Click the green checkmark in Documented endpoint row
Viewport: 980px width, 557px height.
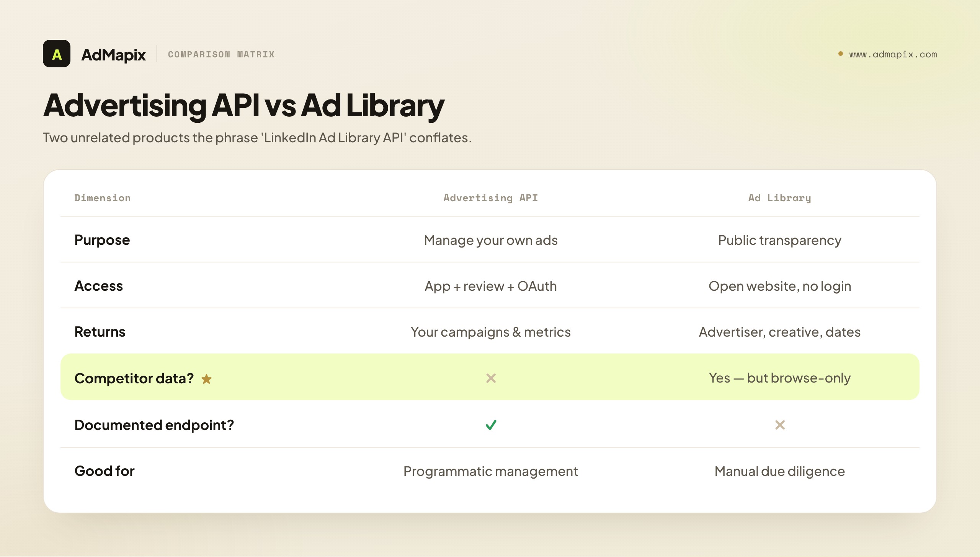[x=491, y=425]
